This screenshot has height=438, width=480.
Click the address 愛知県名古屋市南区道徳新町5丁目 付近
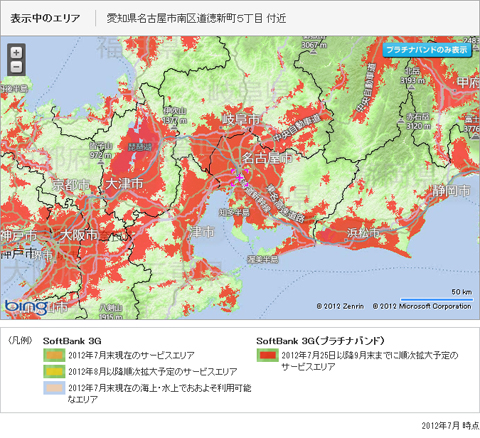pyautogui.click(x=196, y=18)
